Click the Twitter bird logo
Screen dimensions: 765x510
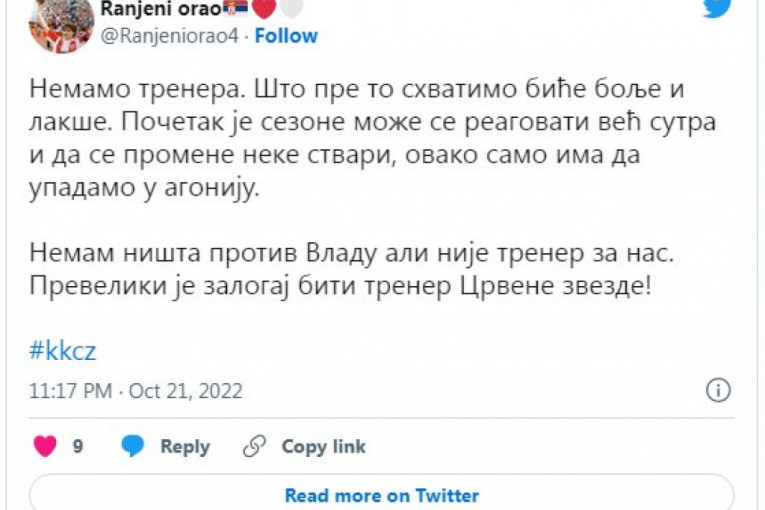tap(716, 8)
